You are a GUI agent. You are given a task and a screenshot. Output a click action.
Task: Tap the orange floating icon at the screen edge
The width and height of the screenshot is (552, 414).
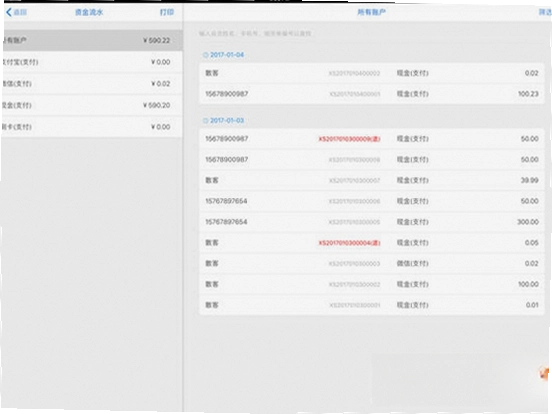tap(544, 372)
